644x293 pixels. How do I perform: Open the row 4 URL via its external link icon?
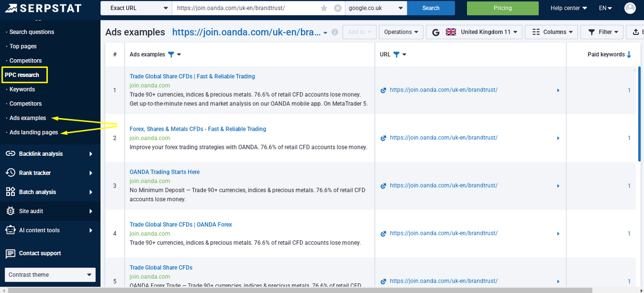point(383,233)
